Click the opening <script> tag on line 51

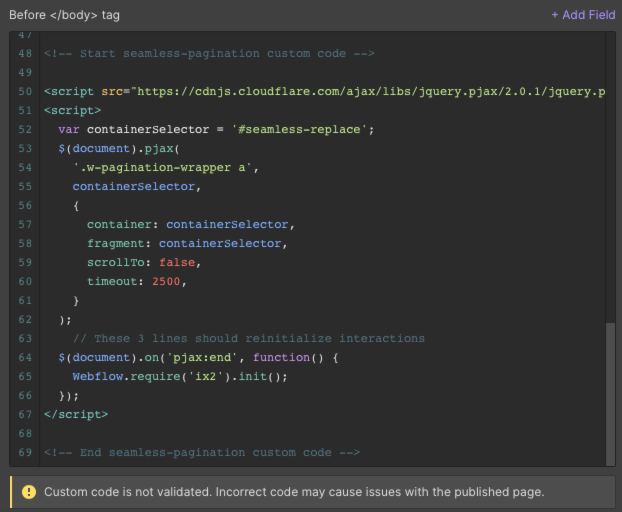tap(73, 110)
